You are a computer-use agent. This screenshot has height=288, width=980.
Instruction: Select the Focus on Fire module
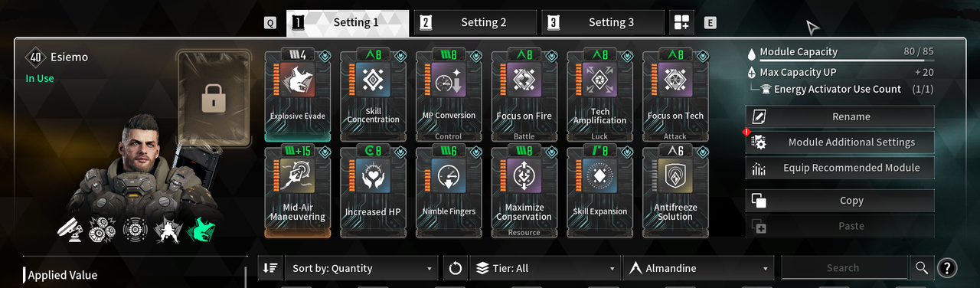point(524,95)
